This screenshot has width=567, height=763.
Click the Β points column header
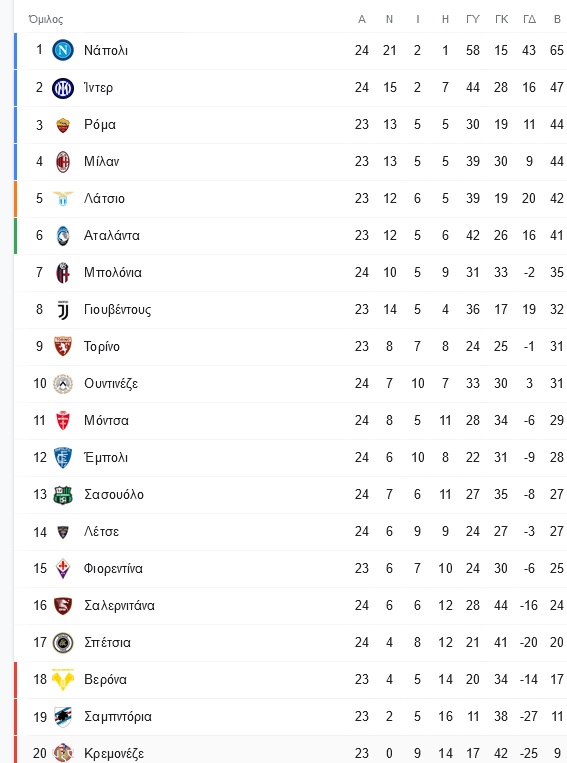(557, 19)
